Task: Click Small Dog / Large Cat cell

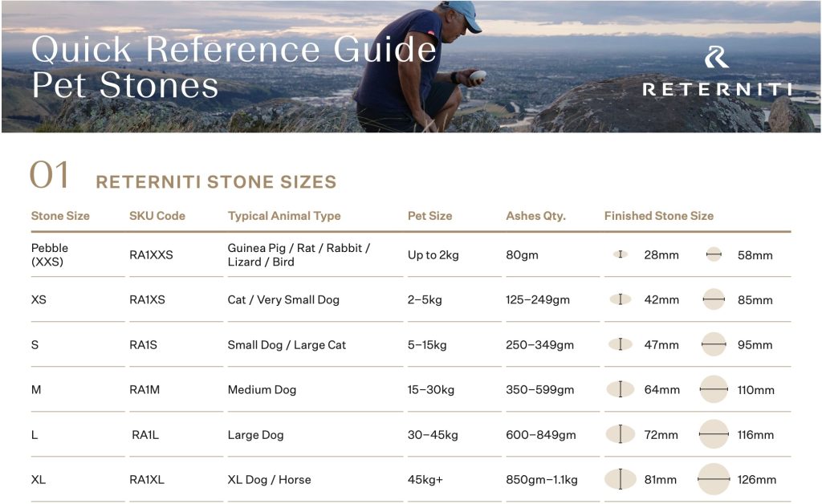Action: tap(287, 345)
